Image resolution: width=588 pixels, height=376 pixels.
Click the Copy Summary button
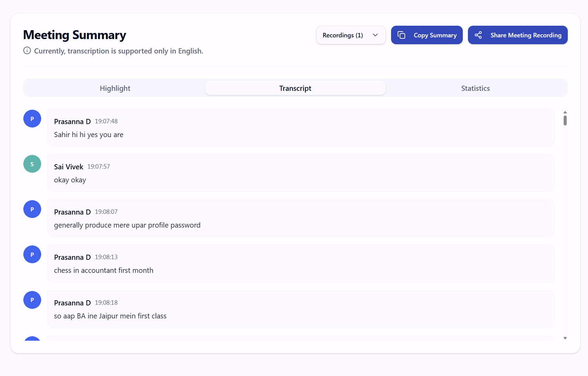click(x=427, y=35)
